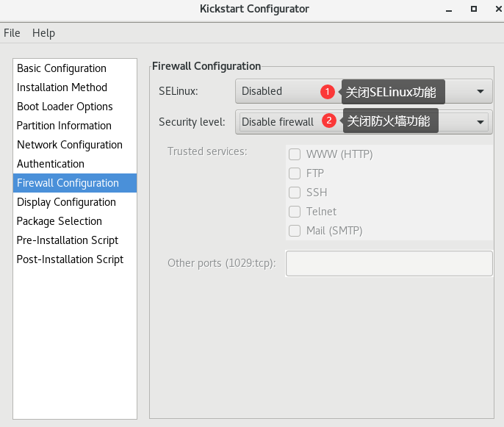Open the File menu

click(12, 33)
